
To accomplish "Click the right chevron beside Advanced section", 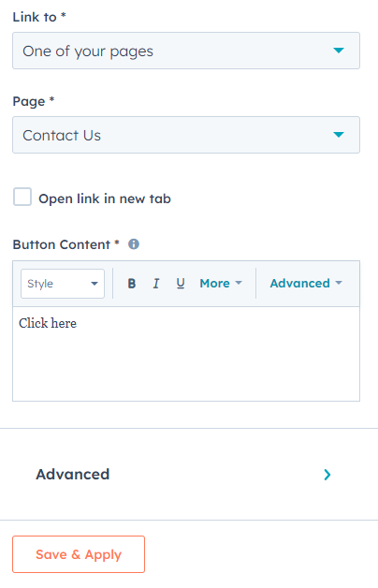I will click(x=327, y=475).
